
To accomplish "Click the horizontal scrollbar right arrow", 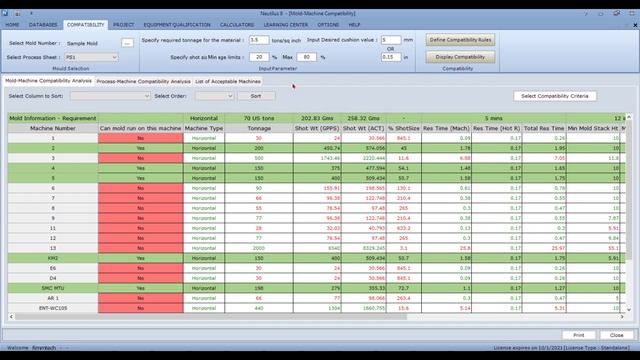I will pyautogui.click(x=622, y=317).
